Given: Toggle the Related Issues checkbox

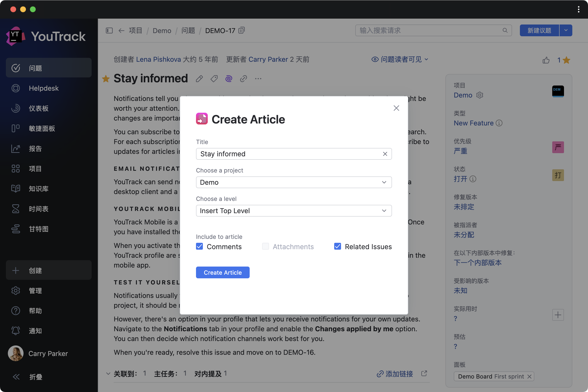Looking at the screenshot, I should tap(338, 246).
